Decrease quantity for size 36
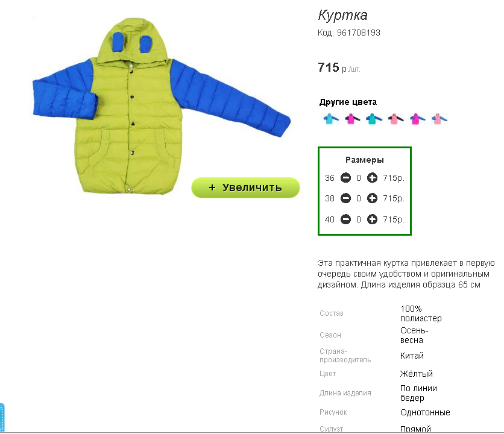Image resolution: width=504 pixels, height=434 pixels. (345, 178)
